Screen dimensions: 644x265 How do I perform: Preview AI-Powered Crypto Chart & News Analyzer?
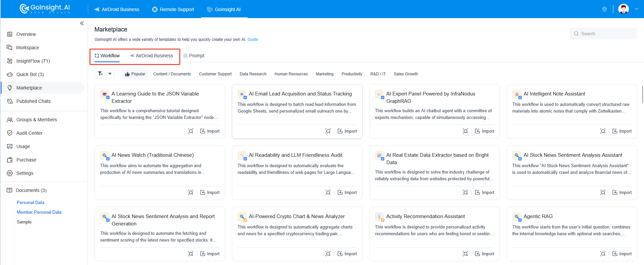328,254
